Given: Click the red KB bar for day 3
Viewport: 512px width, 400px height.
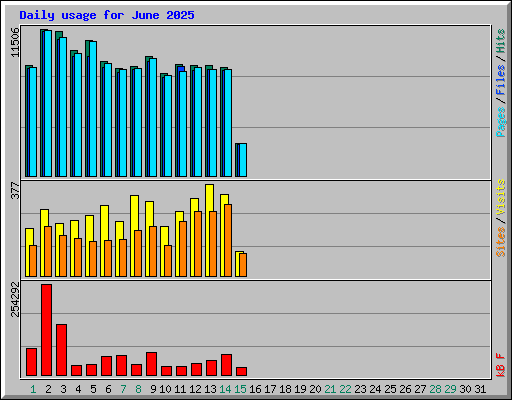Looking at the screenshot, I should 62,350.
